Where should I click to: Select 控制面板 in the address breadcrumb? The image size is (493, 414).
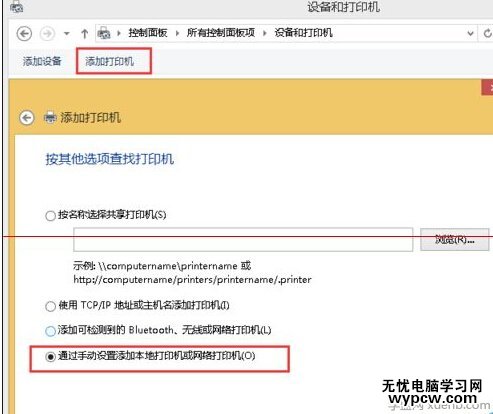tap(148, 33)
